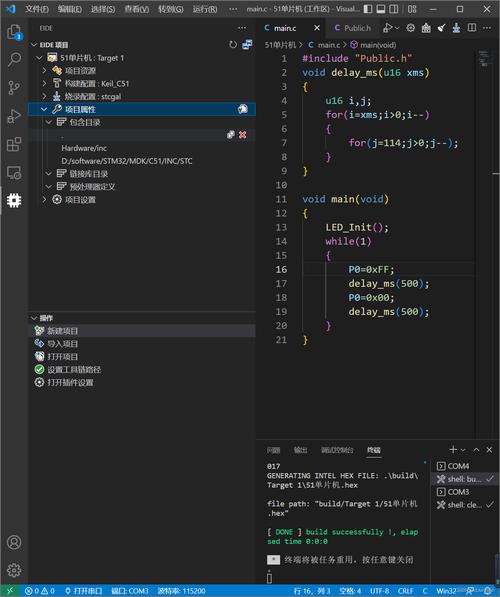
Task: Click the flash/download to device icon
Action: point(456,28)
